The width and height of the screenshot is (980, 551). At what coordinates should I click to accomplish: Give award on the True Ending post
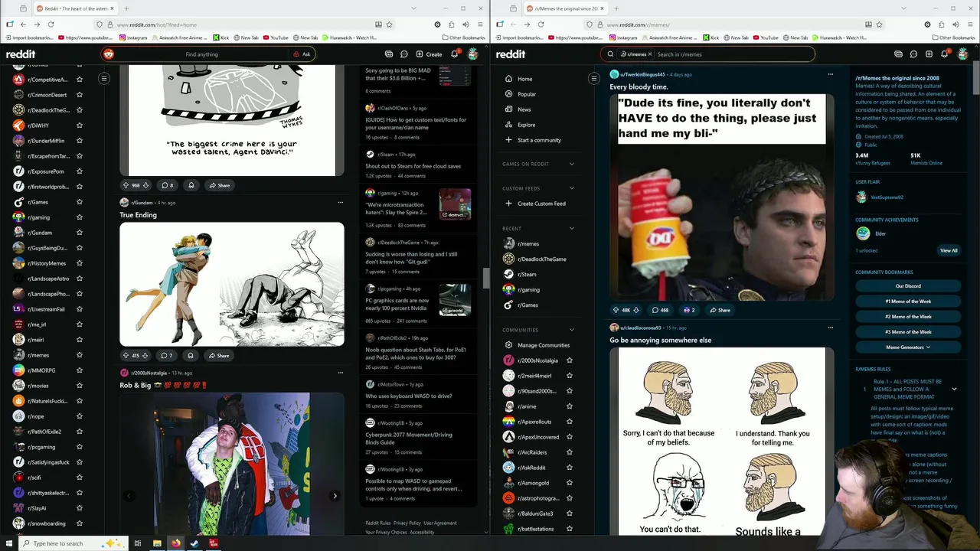(x=191, y=355)
